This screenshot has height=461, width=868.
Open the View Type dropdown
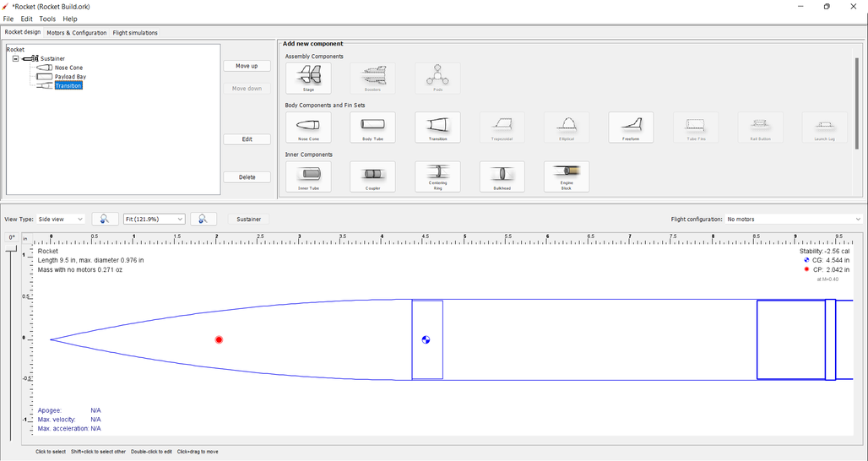[62, 220]
